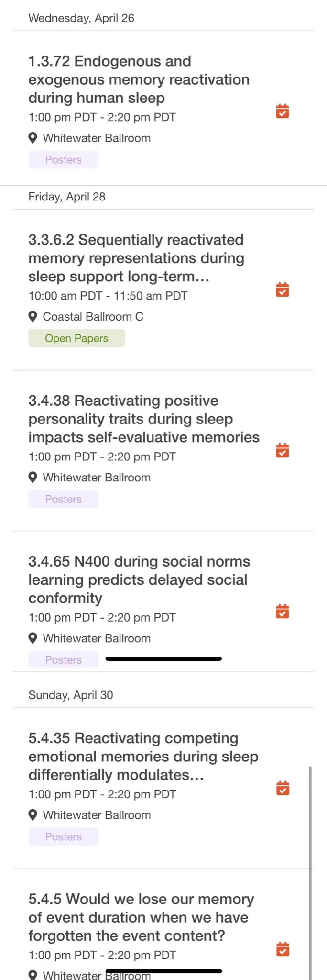Click the vertical scrollbar on right edge
Image resolution: width=327 pixels, height=980 pixels.
click(310, 873)
